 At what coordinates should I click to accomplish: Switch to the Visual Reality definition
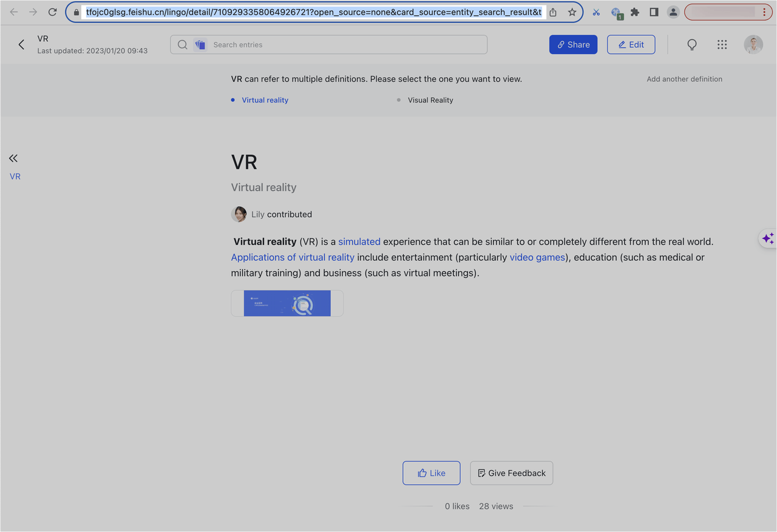pyautogui.click(x=430, y=100)
